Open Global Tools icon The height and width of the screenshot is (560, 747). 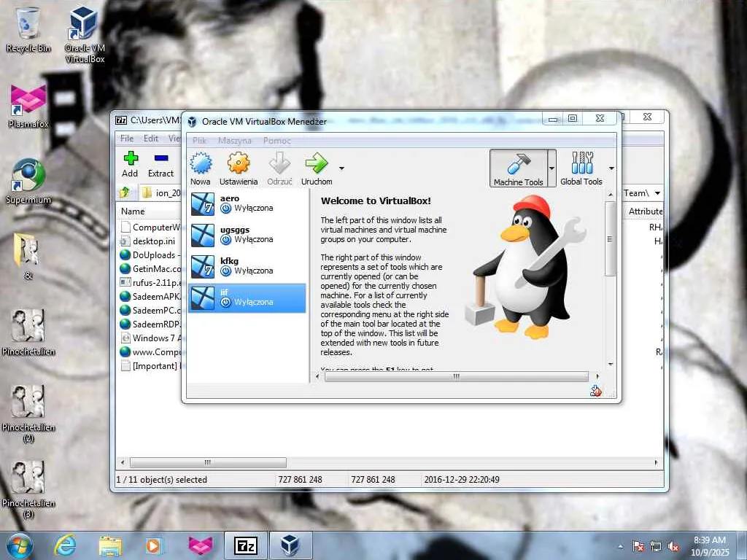581,168
